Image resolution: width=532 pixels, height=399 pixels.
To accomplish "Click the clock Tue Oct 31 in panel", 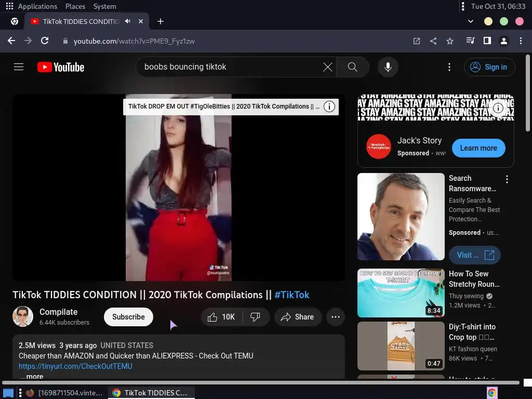I will (x=498, y=6).
